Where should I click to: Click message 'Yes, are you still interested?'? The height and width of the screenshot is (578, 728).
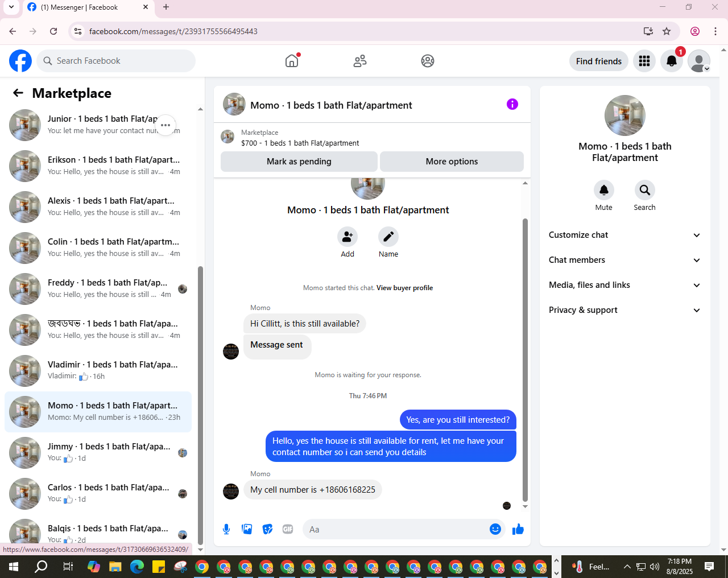click(458, 420)
